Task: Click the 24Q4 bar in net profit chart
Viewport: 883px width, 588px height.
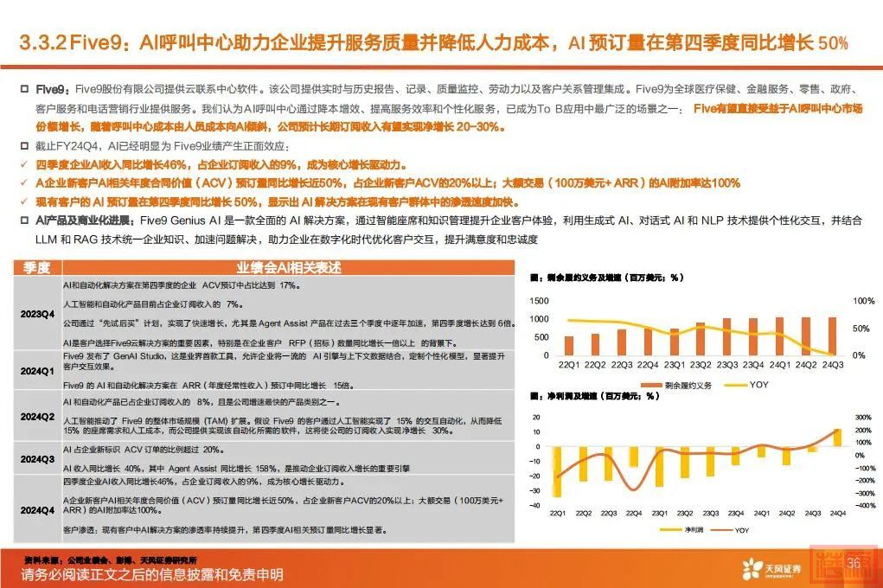Action: click(x=838, y=438)
